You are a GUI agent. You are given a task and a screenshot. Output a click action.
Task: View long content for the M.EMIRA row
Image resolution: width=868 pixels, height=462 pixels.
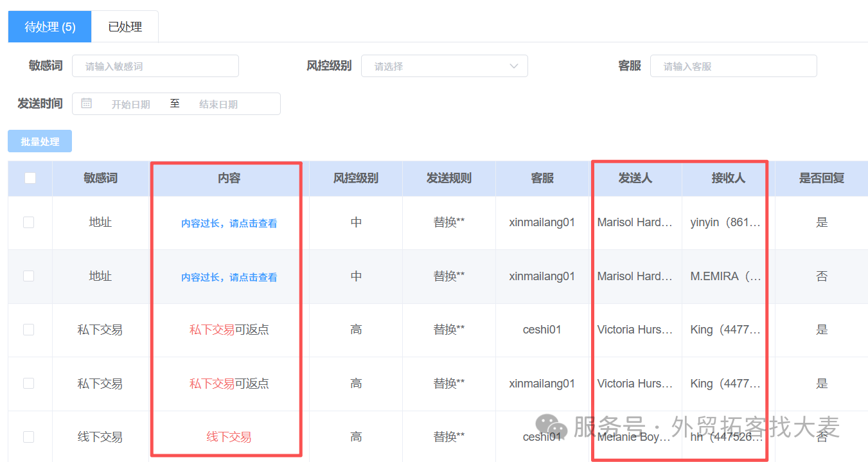(229, 278)
